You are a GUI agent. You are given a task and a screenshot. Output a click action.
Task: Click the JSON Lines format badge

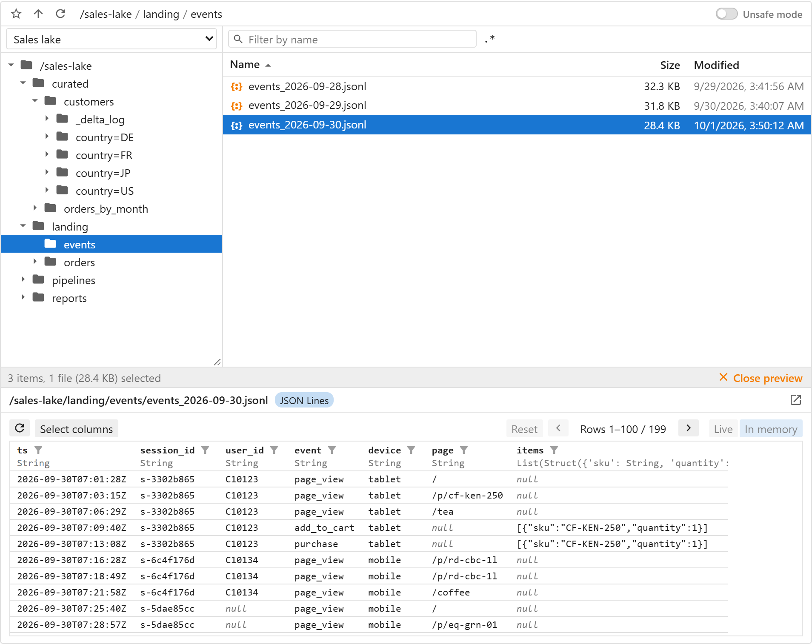[304, 400]
